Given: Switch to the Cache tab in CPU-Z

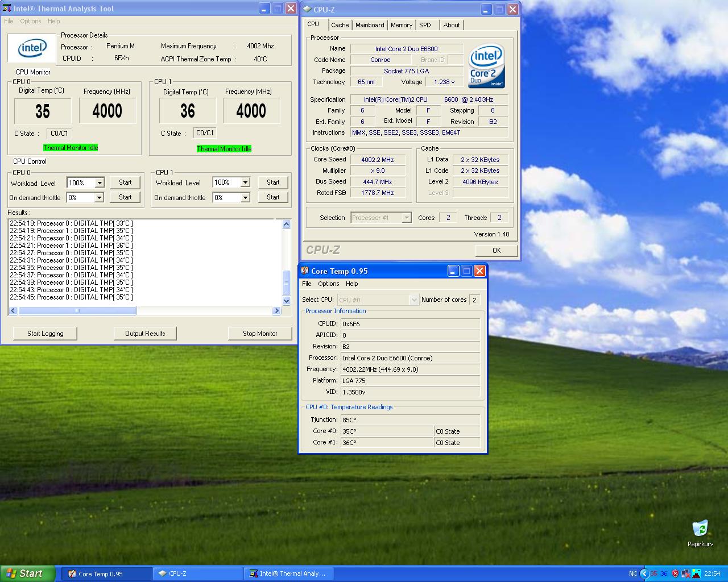Looking at the screenshot, I should [340, 25].
